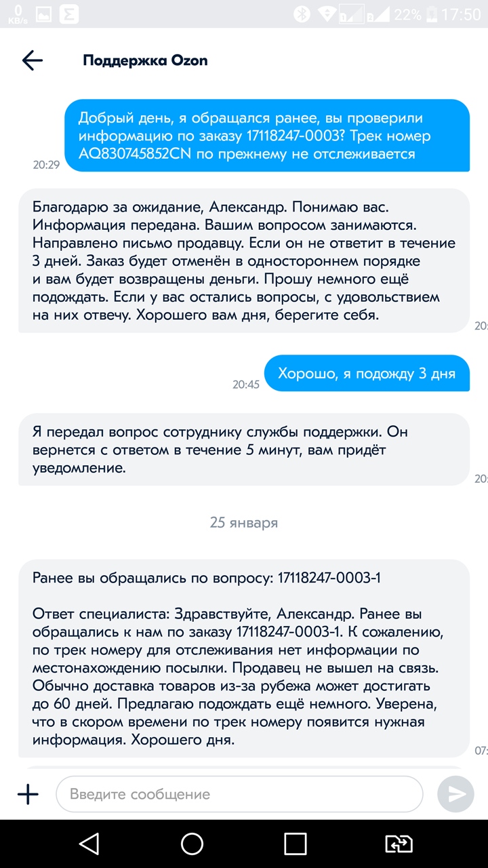Viewport: 488px width, 868px height.
Task: Tap the battery percentage indicator
Action: coord(408,14)
